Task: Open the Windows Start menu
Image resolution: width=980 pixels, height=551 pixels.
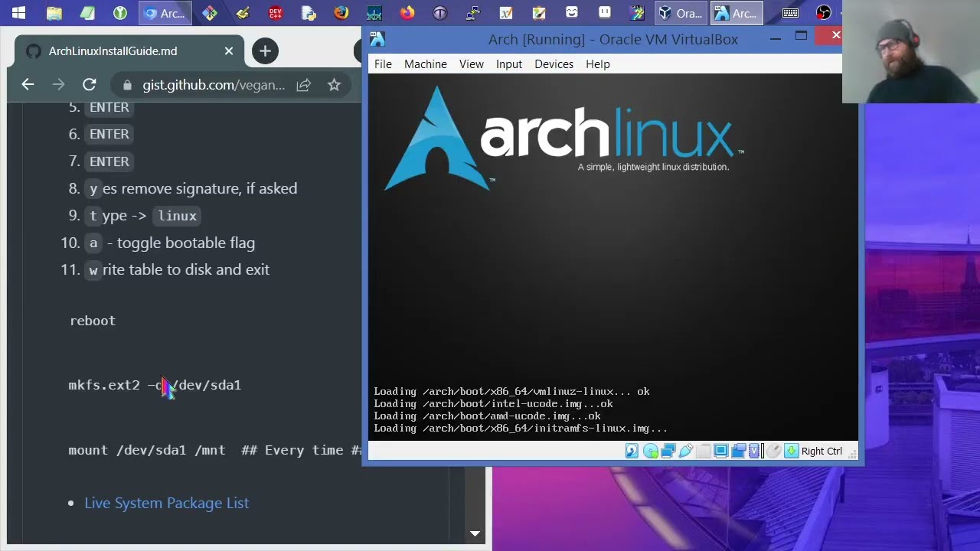Action: pyautogui.click(x=18, y=12)
